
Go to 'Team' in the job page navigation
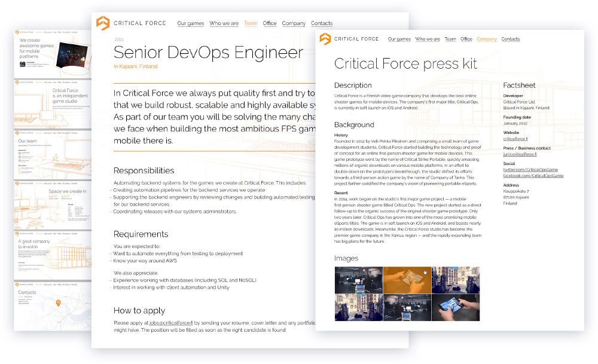point(251,24)
